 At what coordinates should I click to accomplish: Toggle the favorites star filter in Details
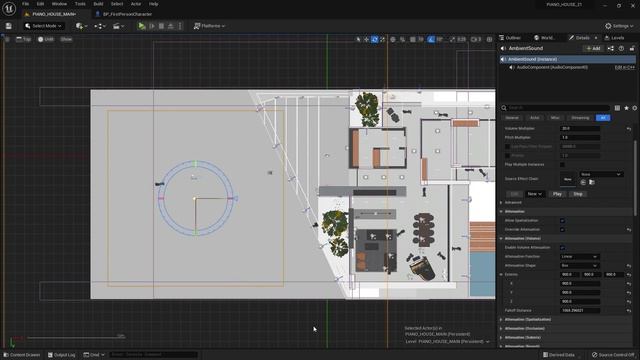point(626,108)
